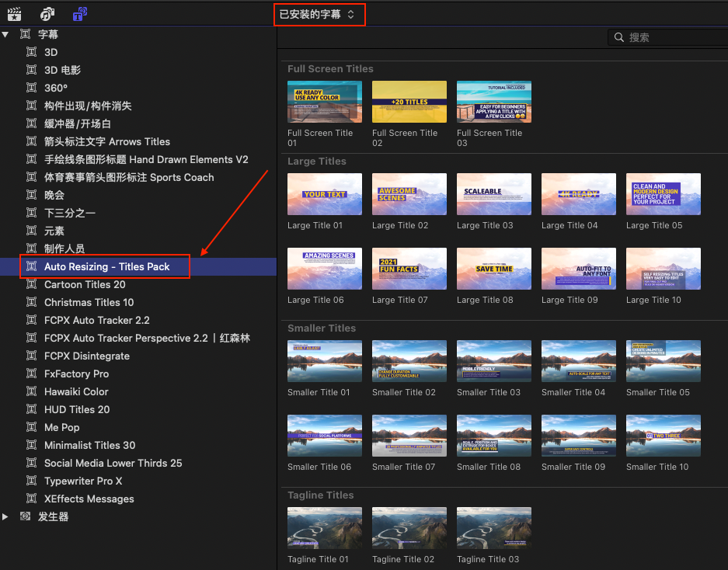Select Minimalist Titles 30 category

point(89,445)
